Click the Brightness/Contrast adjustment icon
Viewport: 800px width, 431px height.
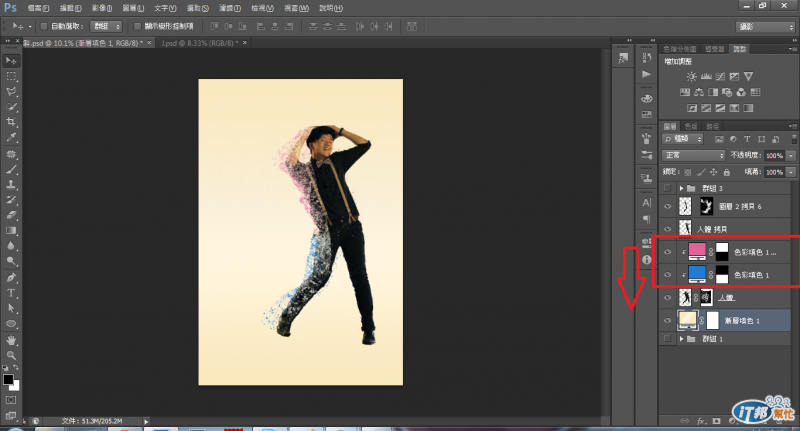pyautogui.click(x=691, y=76)
